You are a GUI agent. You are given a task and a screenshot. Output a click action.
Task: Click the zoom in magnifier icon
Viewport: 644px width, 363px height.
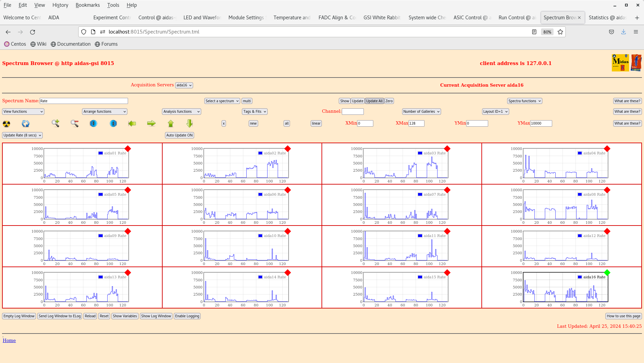coord(55,124)
